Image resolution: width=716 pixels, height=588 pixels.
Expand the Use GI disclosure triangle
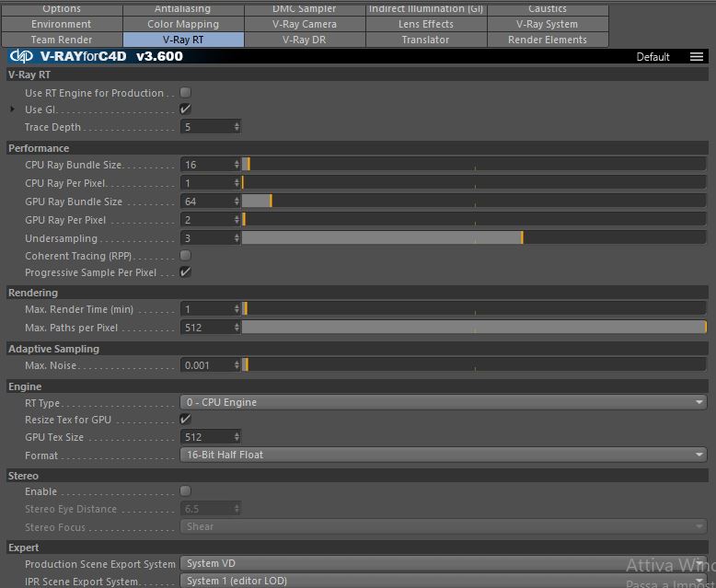click(12, 110)
